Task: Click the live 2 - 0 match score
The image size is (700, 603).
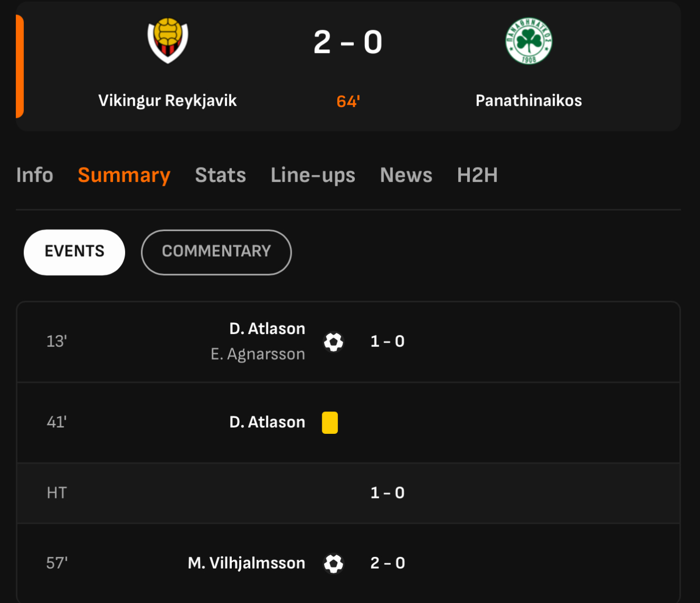Action: (x=348, y=42)
